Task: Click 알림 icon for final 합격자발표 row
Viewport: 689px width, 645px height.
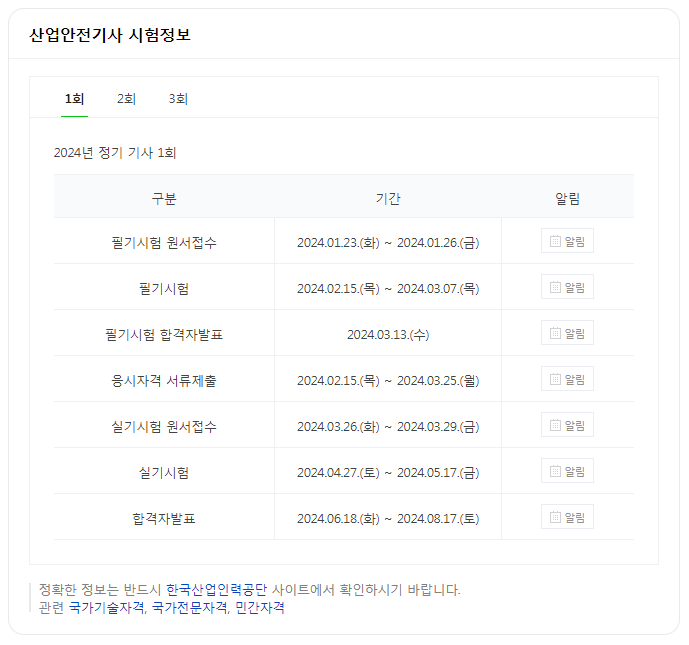Action: pos(567,517)
